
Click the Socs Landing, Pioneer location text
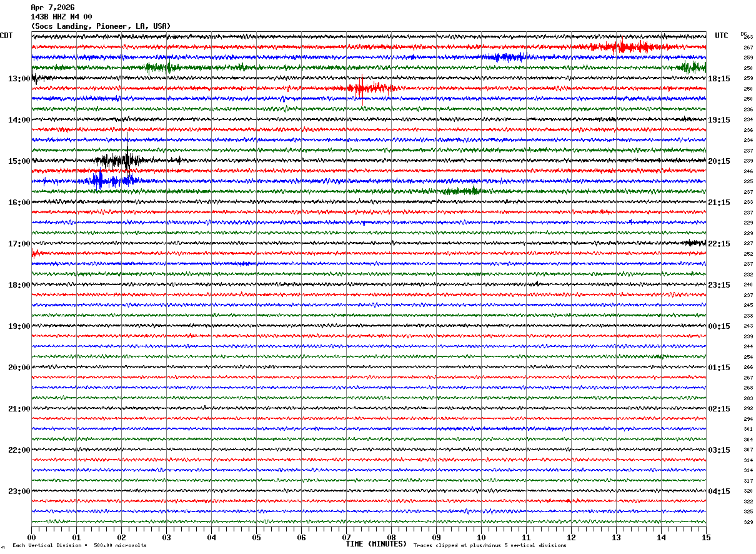pos(100,26)
